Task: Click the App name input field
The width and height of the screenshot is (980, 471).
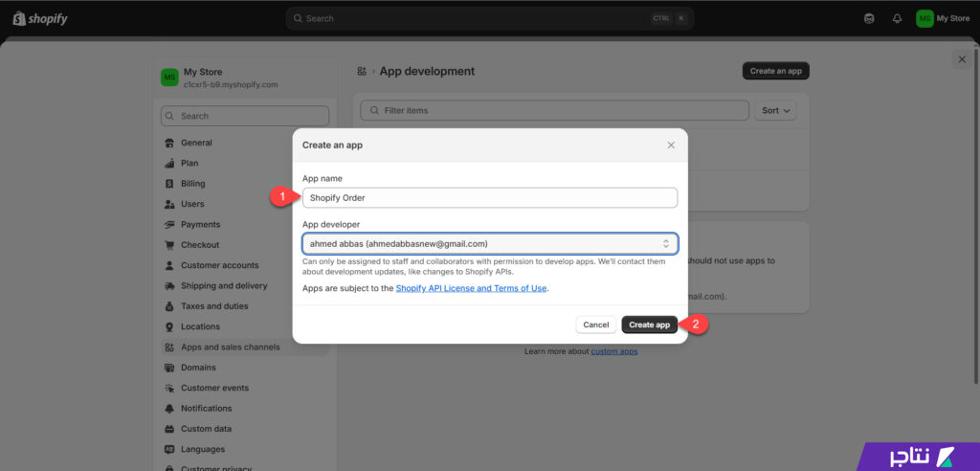Action: pos(490,197)
